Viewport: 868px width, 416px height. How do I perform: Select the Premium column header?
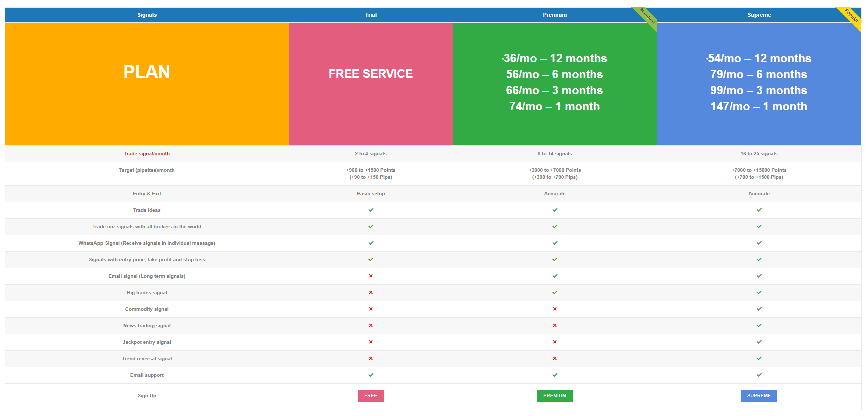(555, 15)
